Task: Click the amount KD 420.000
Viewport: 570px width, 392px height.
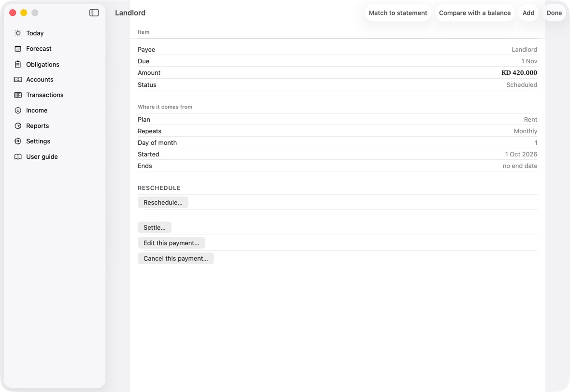Action: (519, 73)
